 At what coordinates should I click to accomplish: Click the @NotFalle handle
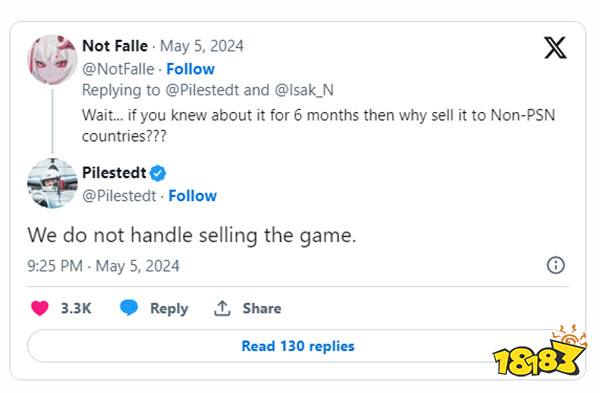[118, 69]
